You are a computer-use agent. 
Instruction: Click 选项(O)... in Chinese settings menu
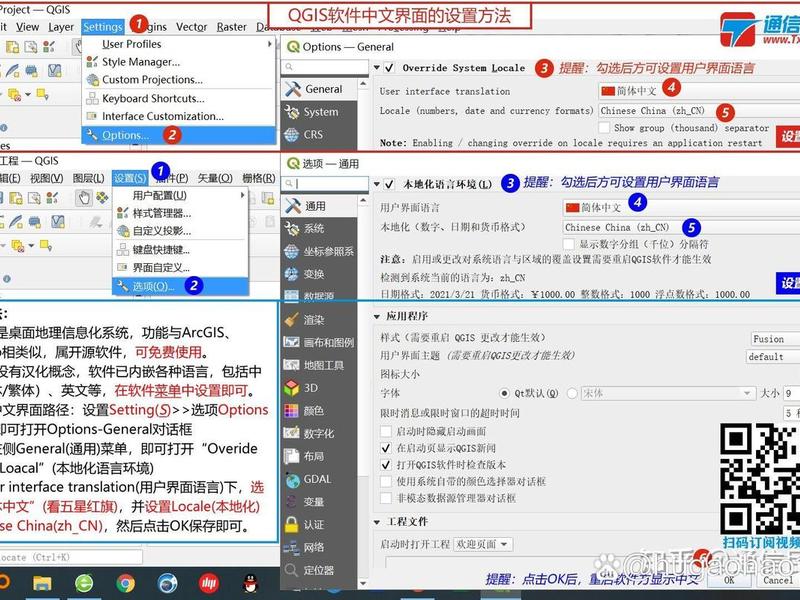(181, 286)
